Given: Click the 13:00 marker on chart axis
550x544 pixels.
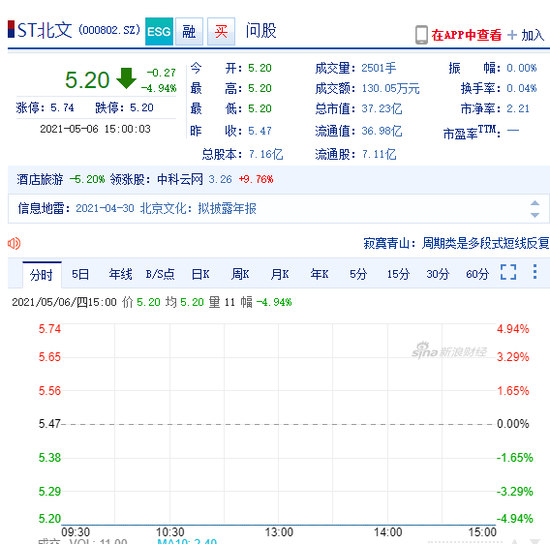Looking at the screenshot, I should tap(279, 532).
